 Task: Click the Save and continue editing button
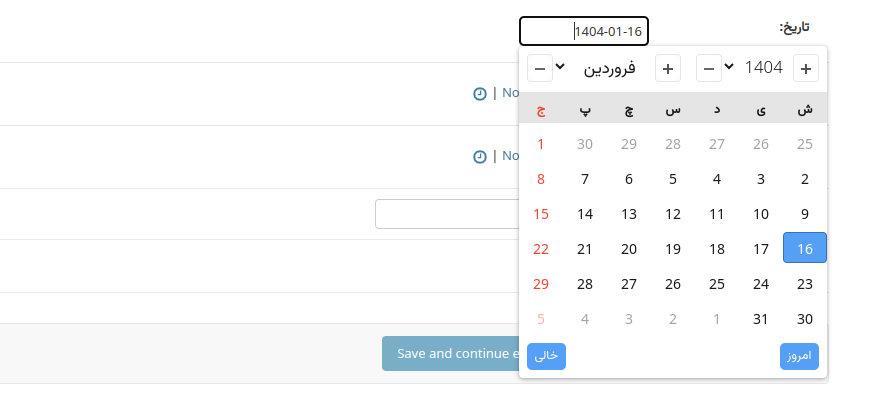[x=451, y=353]
